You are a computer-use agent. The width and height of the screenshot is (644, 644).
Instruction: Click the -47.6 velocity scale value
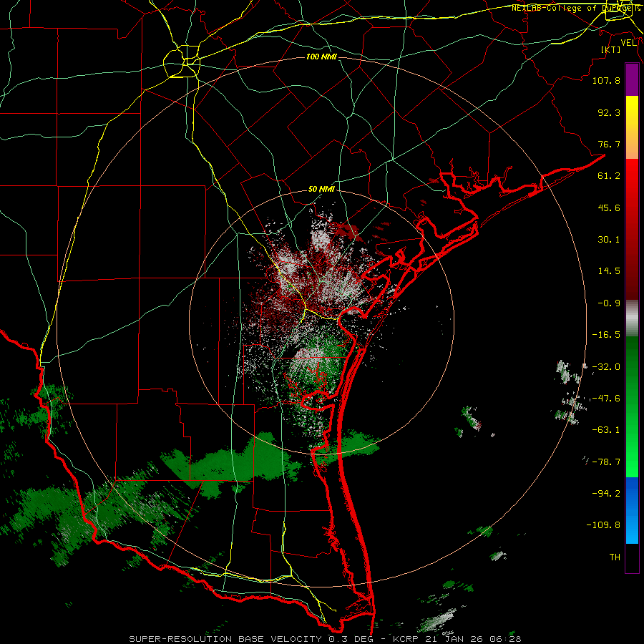pos(606,399)
